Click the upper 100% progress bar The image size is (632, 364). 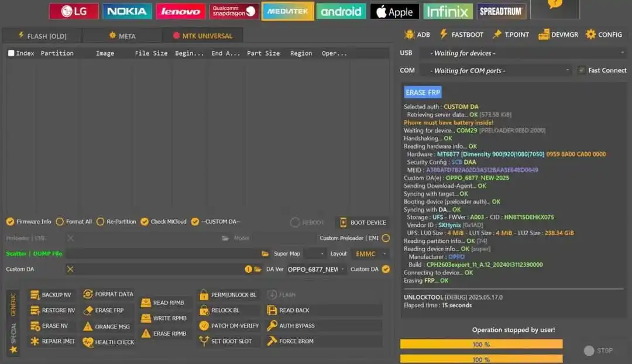(481, 344)
